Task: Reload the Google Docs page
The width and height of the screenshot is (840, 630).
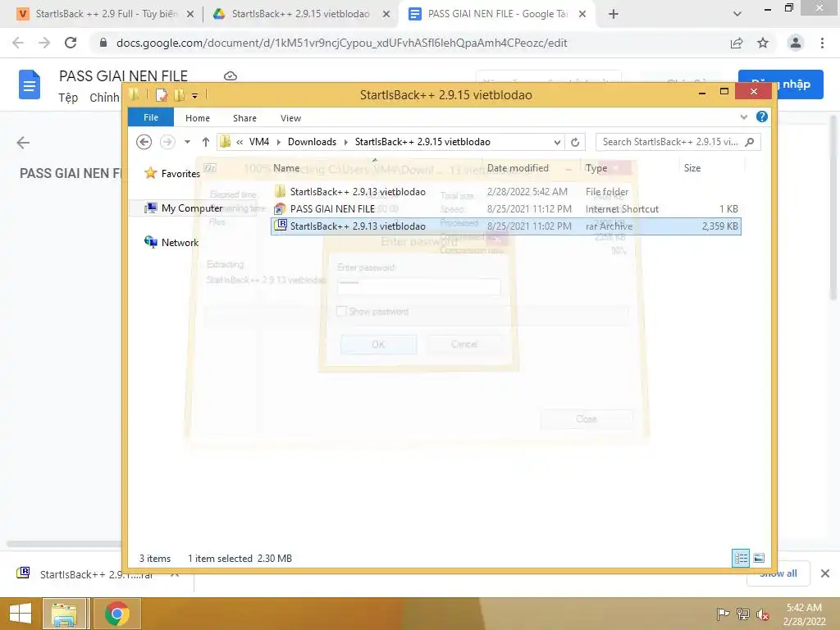Action: click(x=71, y=43)
